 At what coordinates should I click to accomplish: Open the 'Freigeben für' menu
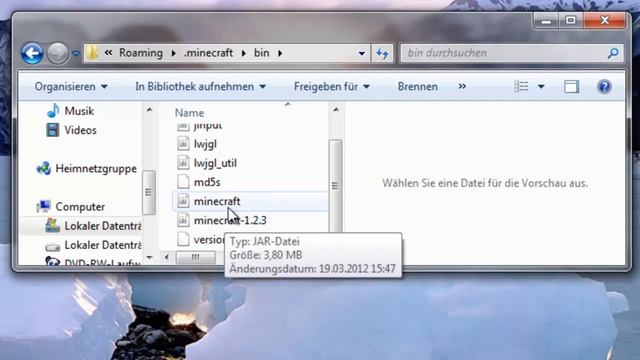pos(332,87)
